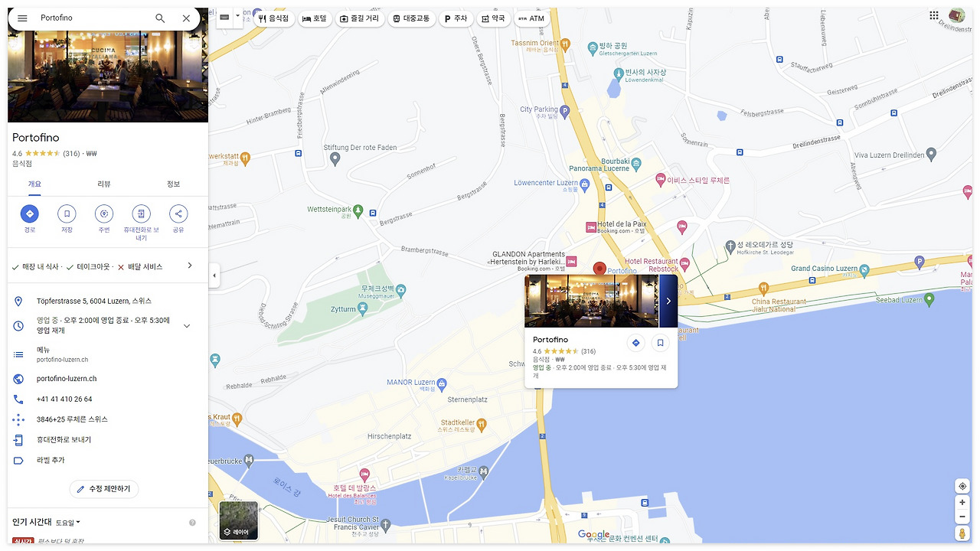The image size is (980, 551).
Task: Select the 빈사의 사자상 landmark pin
Action: pos(619,73)
